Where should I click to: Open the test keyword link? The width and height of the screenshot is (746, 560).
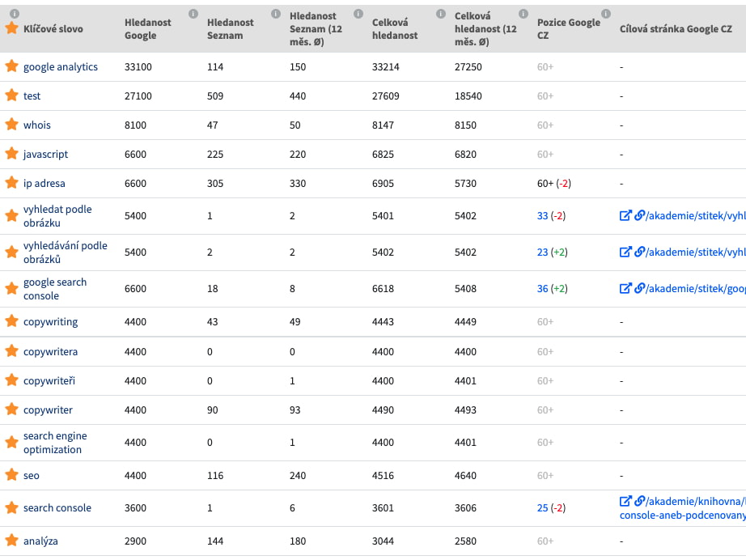click(32, 95)
